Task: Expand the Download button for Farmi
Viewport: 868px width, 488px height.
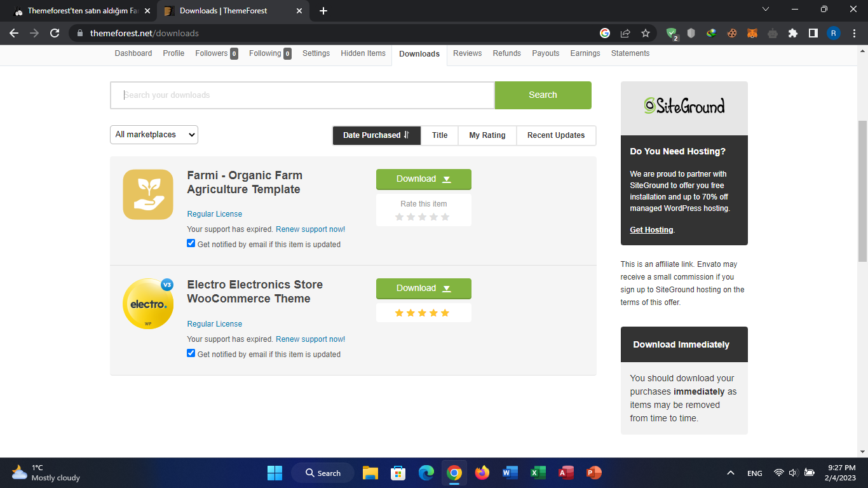Action: pos(424,179)
